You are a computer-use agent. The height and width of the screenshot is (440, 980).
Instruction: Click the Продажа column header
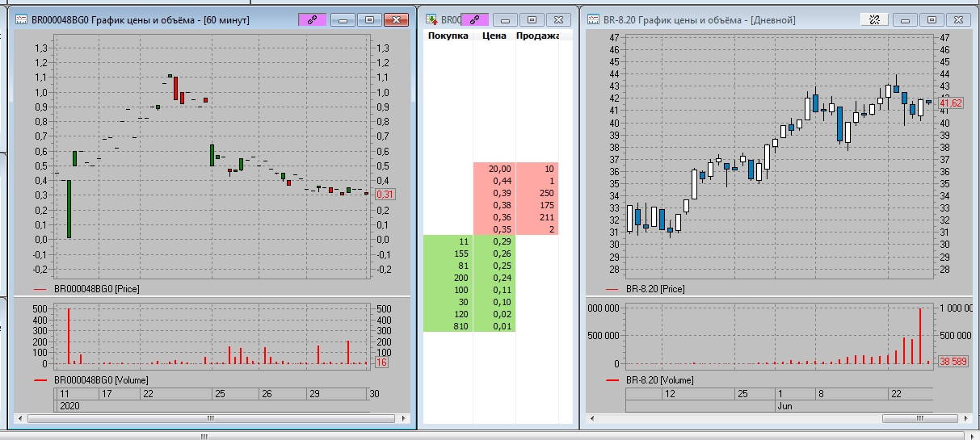536,36
